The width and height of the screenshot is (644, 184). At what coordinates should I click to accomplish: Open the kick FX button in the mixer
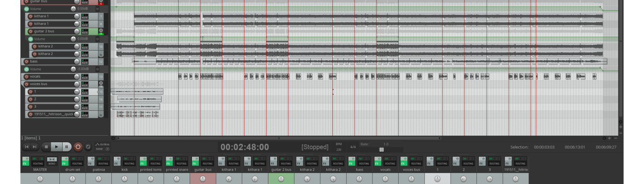coord(117,163)
